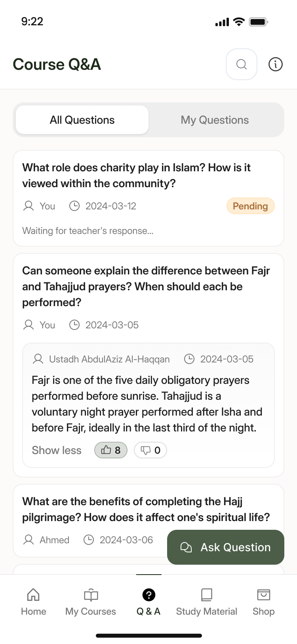Switch to the My Questions tab
Screen dimensions: 297x644
coord(215,120)
